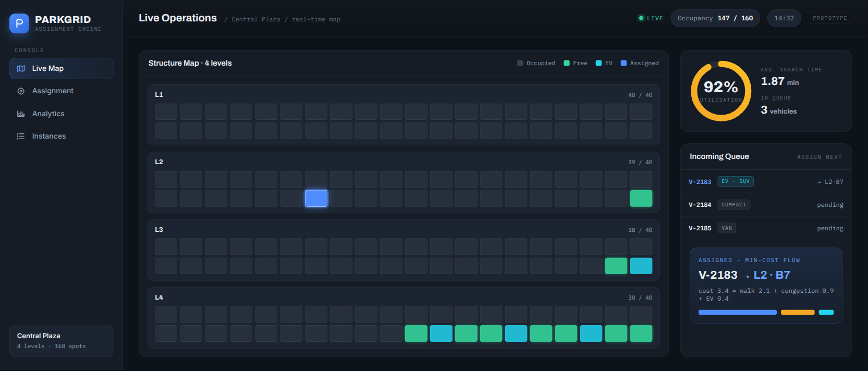
Task: Click the ASSIGNED · MIN-COST FLOW label
Action: (x=749, y=260)
